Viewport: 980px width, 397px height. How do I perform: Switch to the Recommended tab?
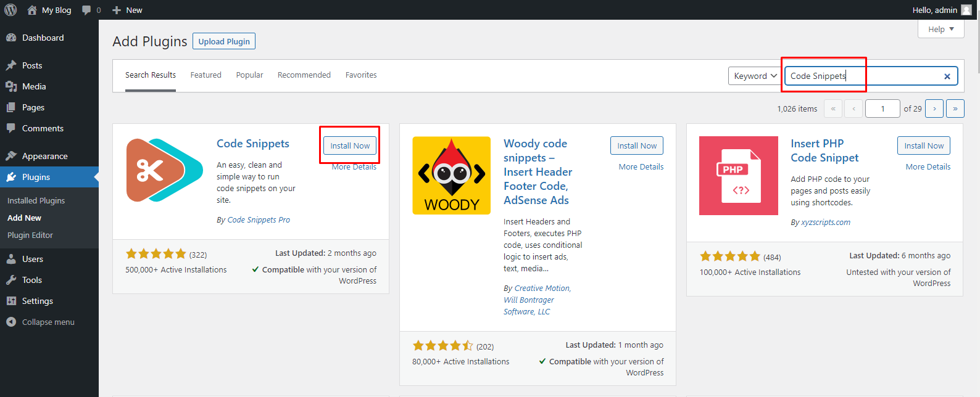[x=304, y=75]
